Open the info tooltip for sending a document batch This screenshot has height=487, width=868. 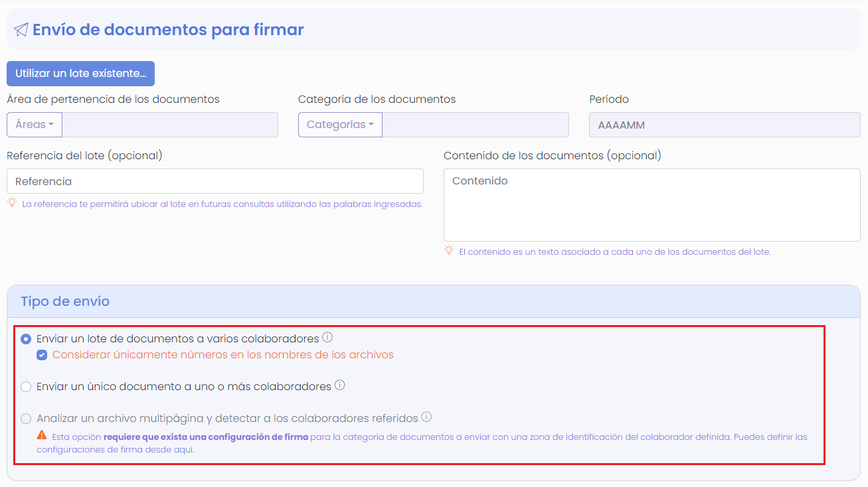coord(329,338)
